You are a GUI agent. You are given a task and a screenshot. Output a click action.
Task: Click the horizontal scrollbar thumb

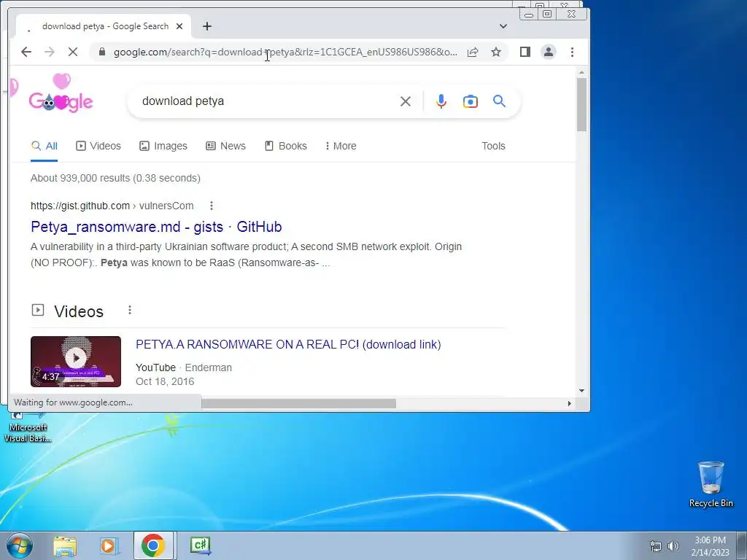click(298, 403)
